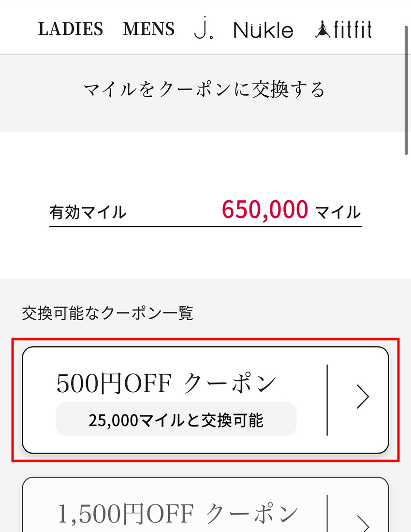The width and height of the screenshot is (411, 532).
Task: Click the page scrollbar thumb
Action: (x=406, y=90)
